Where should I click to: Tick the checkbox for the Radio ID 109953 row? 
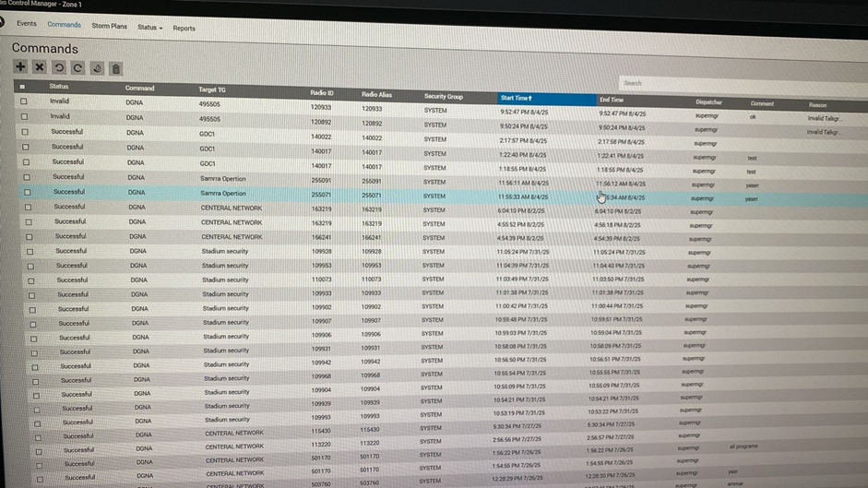30,267
